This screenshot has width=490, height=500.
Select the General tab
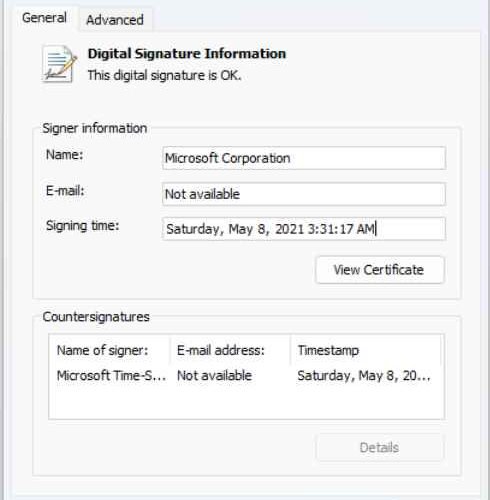(44, 18)
